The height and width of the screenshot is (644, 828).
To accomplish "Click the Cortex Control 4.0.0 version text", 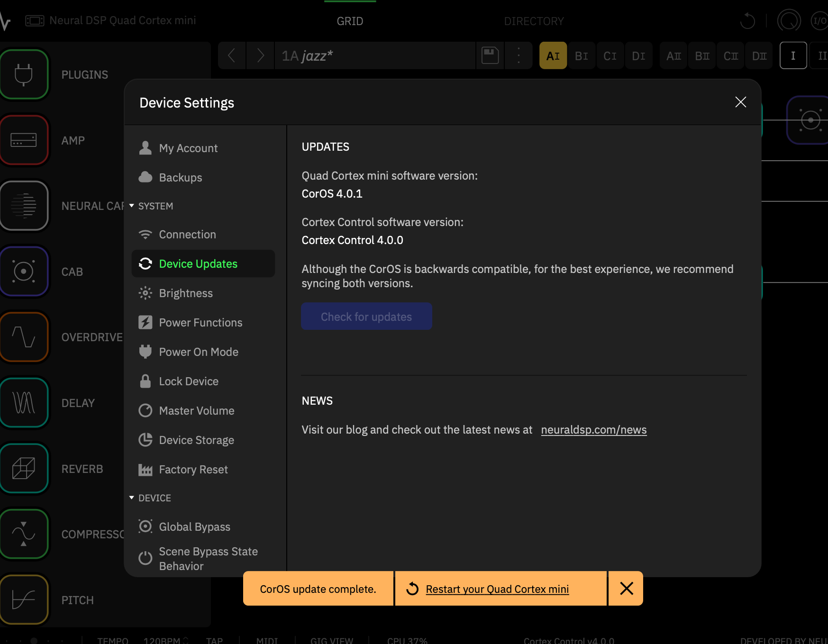I will [352, 240].
